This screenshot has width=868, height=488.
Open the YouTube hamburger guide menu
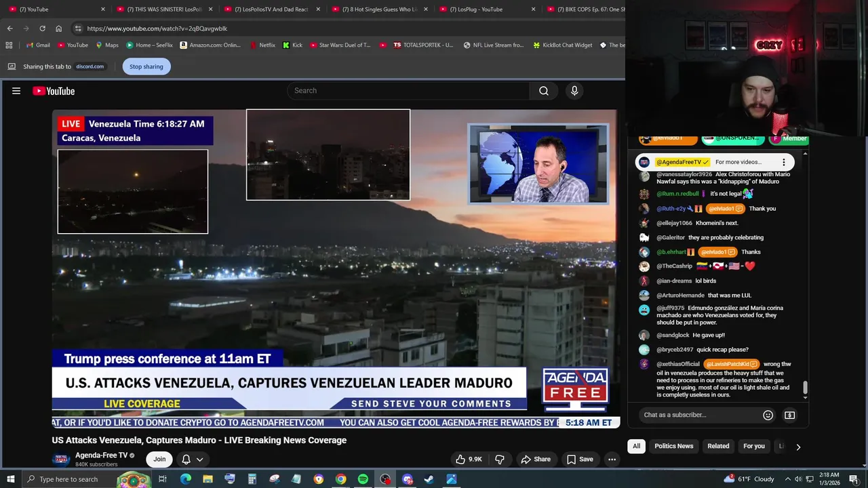coord(16,91)
